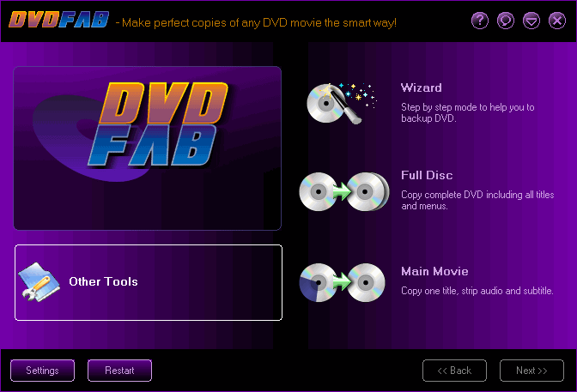Select the Other Tools label
The height and width of the screenshot is (392, 577).
click(103, 281)
